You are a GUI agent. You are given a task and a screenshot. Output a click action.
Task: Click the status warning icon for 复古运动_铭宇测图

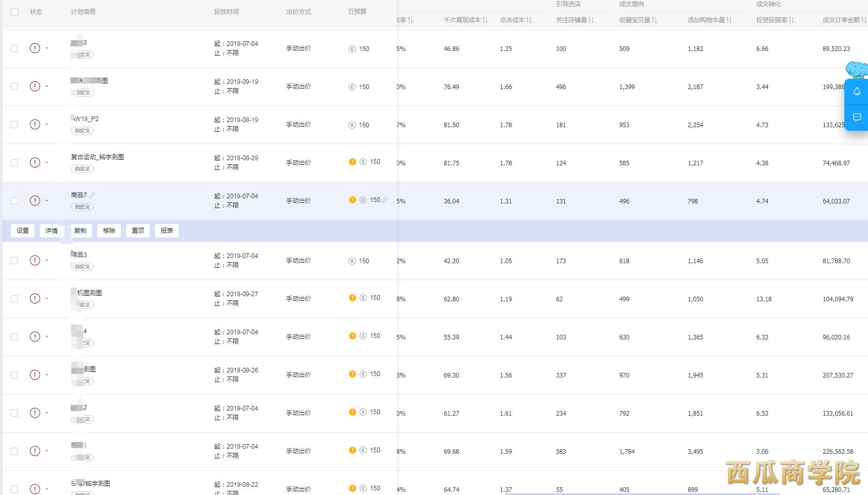[35, 163]
